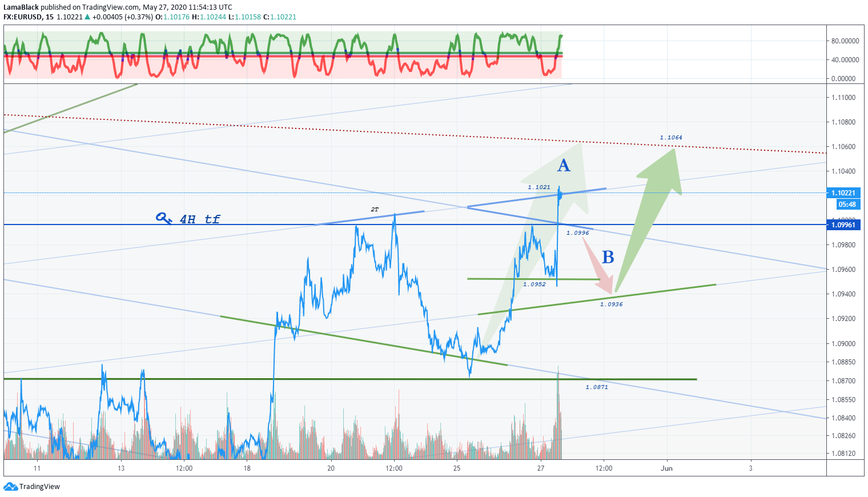Viewport: 868px width, 497px height.
Task: Click the LamaBlack author name
Action: coord(21,7)
